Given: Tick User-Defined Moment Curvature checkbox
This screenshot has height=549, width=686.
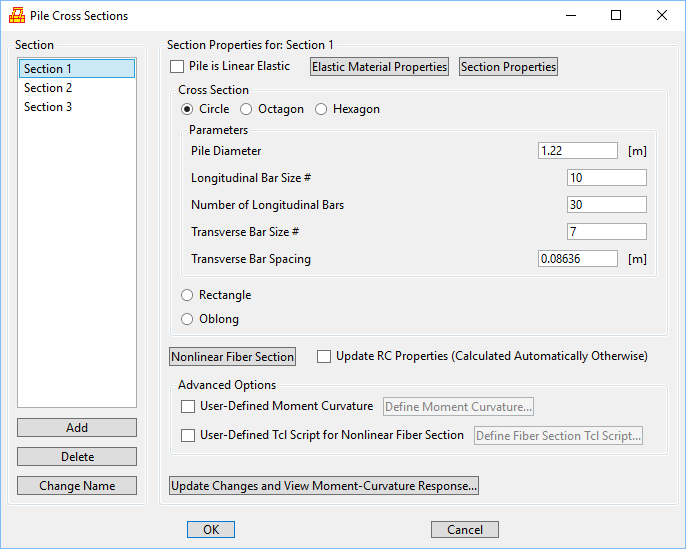Looking at the screenshot, I should click(x=188, y=407).
